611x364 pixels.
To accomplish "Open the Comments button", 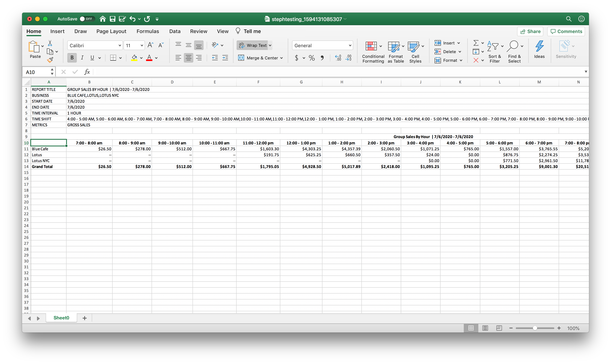I will pyautogui.click(x=566, y=31).
